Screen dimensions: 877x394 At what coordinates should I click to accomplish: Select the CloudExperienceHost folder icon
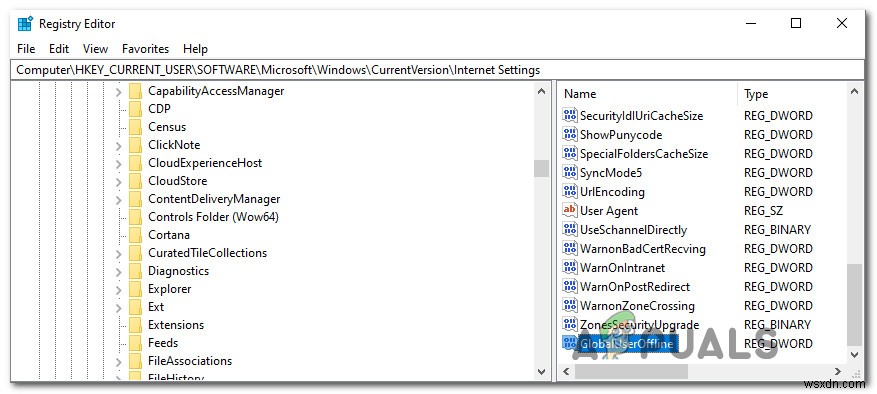[135, 163]
